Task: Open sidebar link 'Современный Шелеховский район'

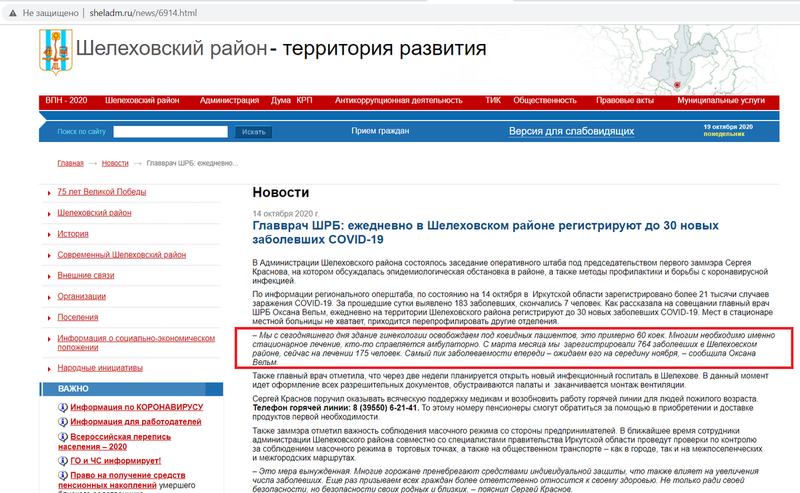Action: click(x=121, y=255)
